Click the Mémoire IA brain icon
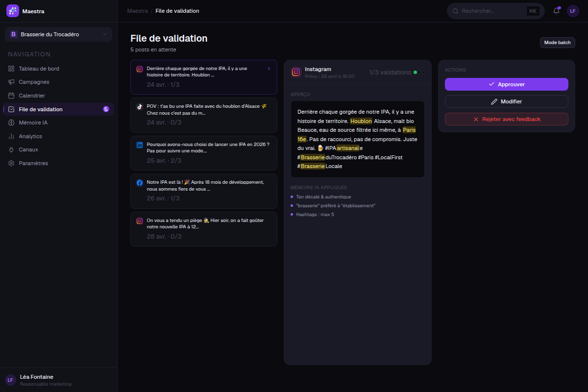Image resolution: width=588 pixels, height=392 pixels. (11, 122)
